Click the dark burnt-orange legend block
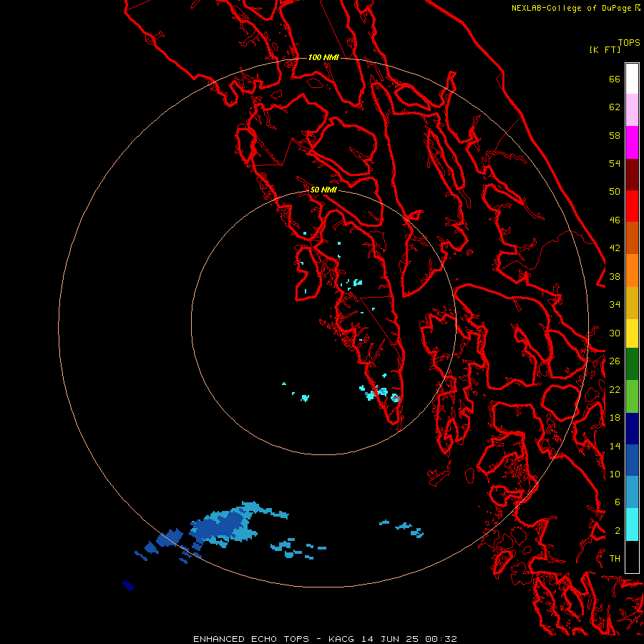 (x=632, y=238)
